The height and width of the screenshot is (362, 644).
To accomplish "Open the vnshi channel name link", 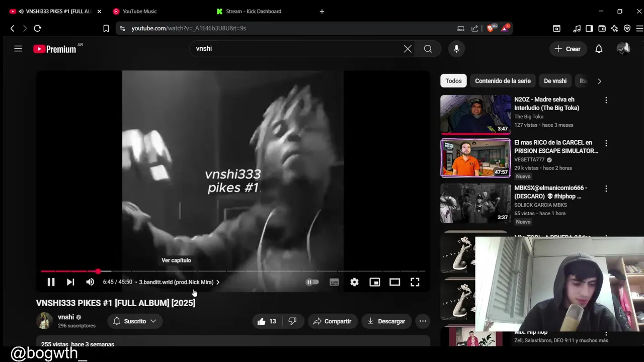I will point(66,317).
